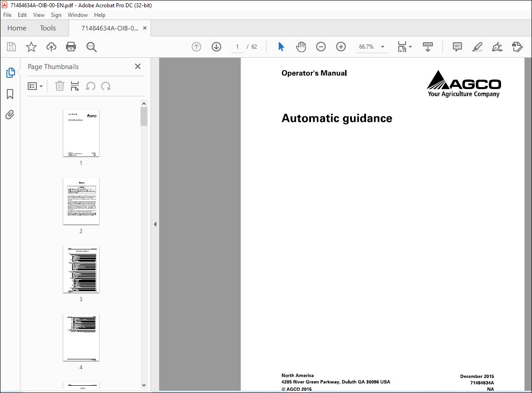Image resolution: width=532 pixels, height=393 pixels.
Task: Add file to starred with star icon
Action: coord(31,47)
